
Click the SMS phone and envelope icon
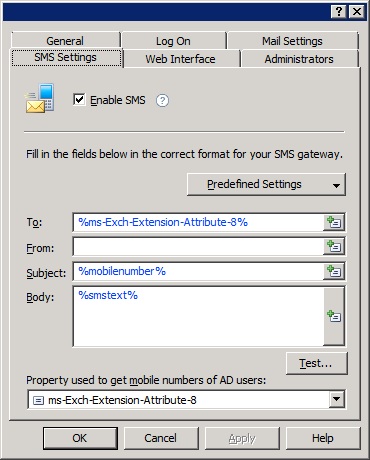point(40,98)
